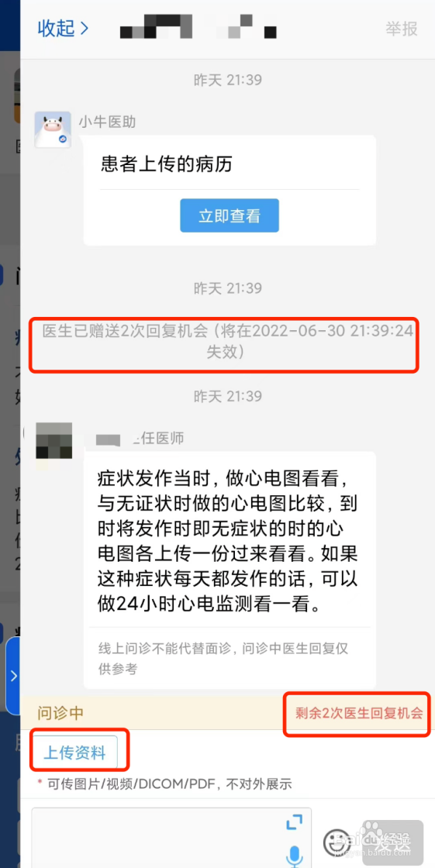
Task: Click 举报 to report this consultation
Action: (402, 29)
